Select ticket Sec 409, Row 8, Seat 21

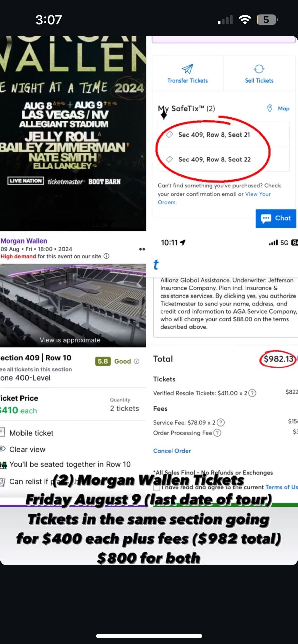tap(223, 135)
